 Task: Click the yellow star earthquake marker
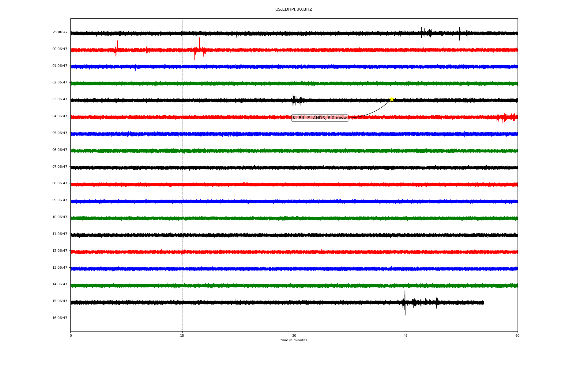pos(392,99)
